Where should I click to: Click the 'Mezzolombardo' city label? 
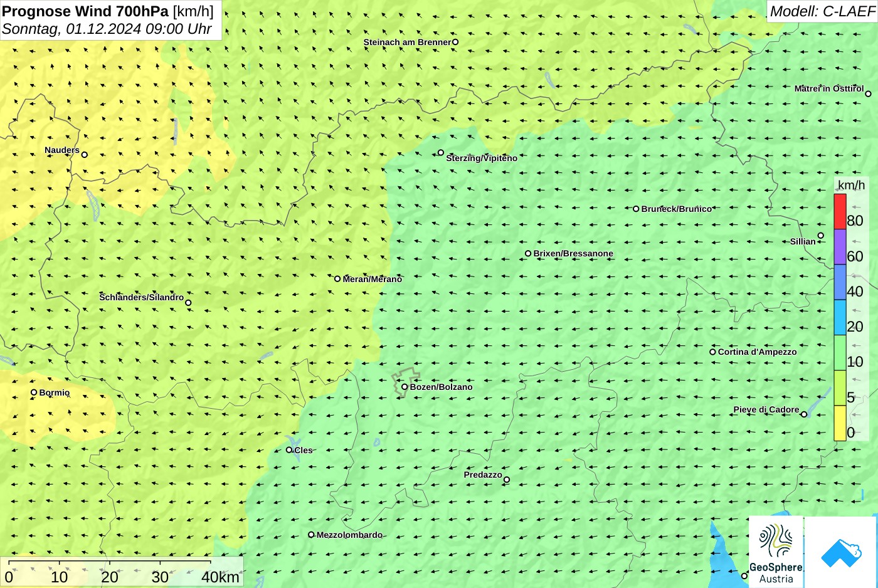tap(349, 535)
